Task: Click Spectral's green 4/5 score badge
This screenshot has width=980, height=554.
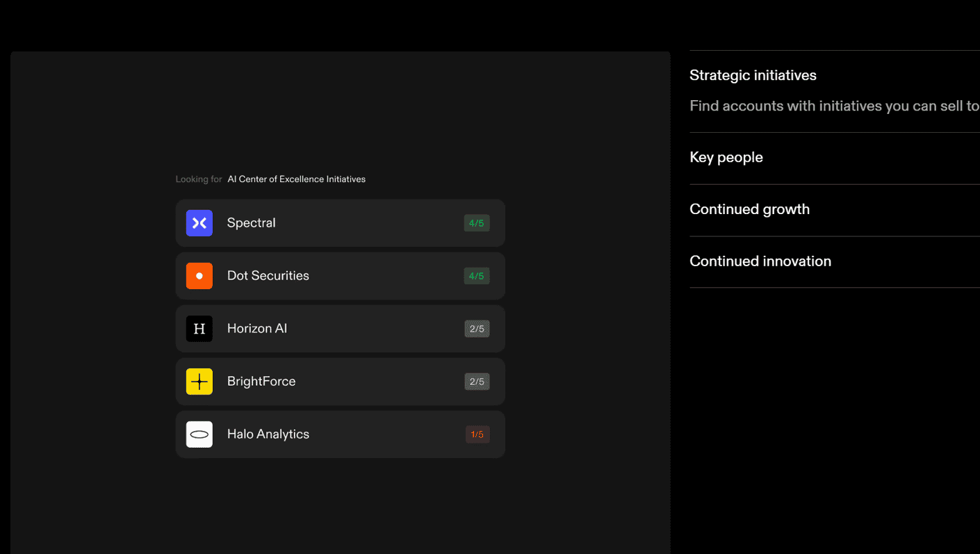Action: [x=476, y=223]
